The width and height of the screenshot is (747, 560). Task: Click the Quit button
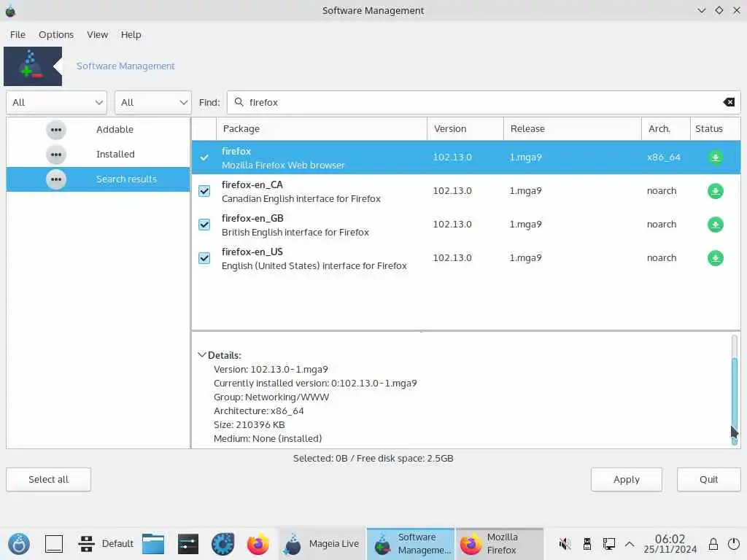(x=708, y=480)
